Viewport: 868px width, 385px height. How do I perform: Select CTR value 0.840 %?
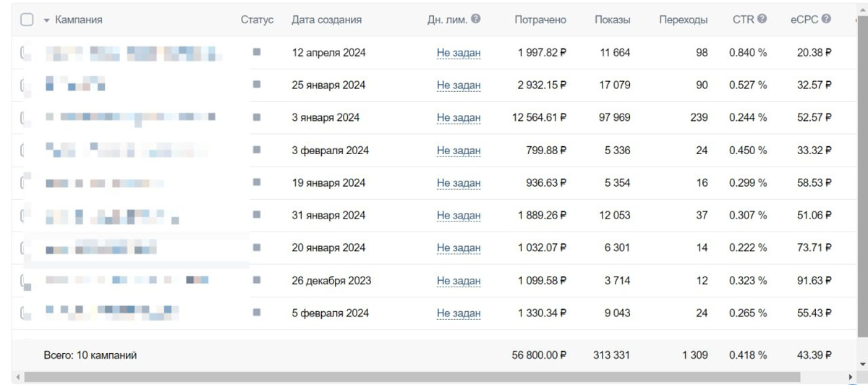748,53
